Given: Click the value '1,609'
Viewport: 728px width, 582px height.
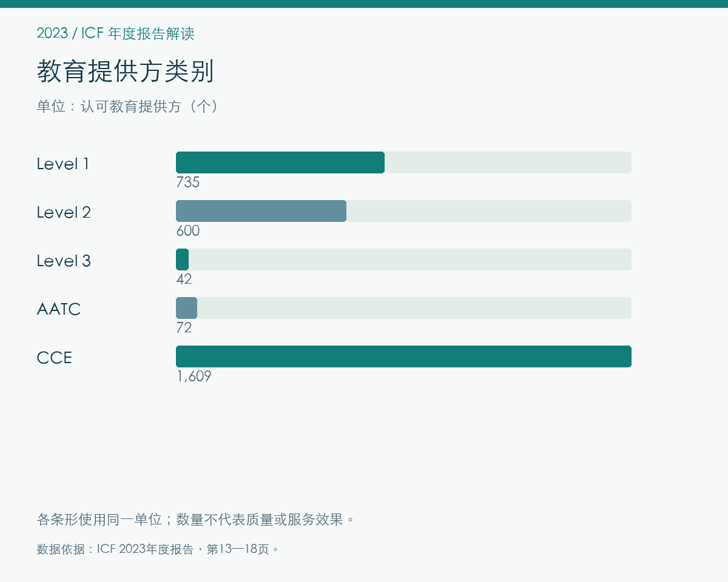Looking at the screenshot, I should pos(194,376).
